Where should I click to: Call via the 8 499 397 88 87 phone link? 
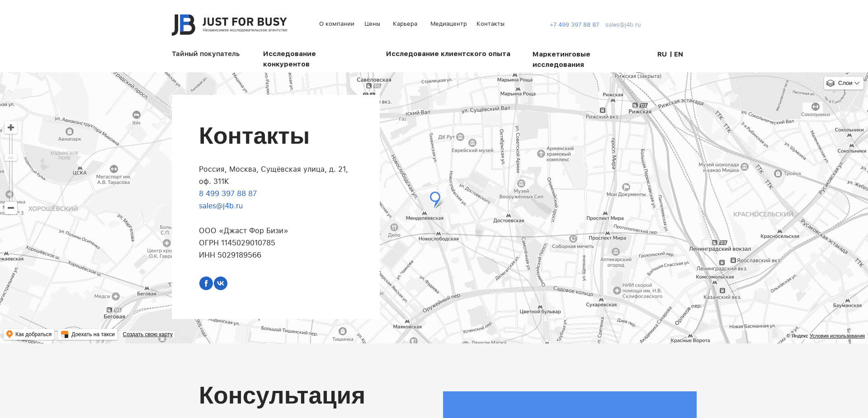227,193
